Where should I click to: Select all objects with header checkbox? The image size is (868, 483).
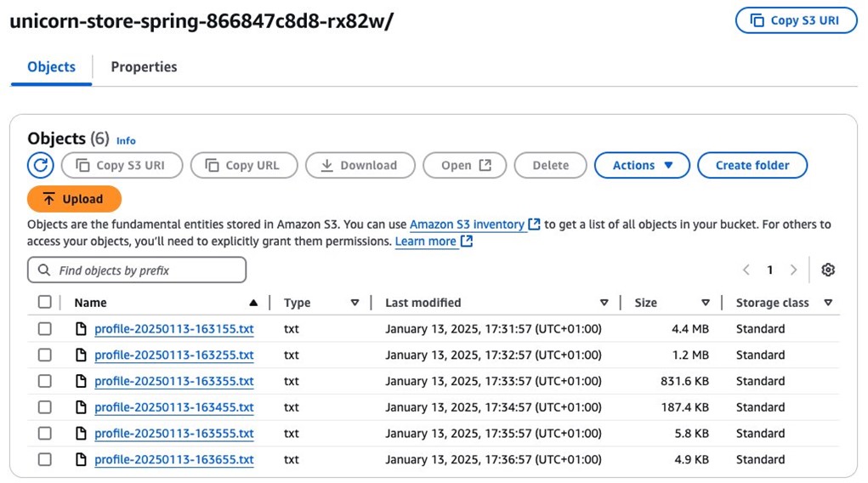(45, 302)
